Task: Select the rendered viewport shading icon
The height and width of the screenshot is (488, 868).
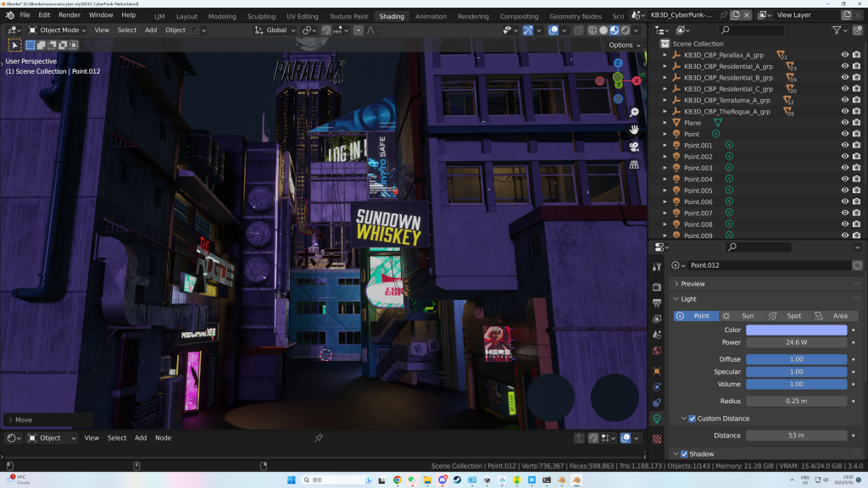Action: (626, 30)
